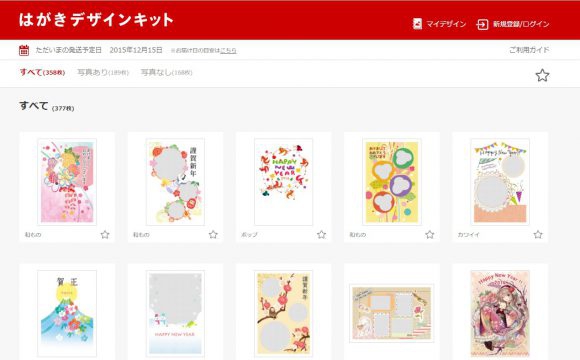Click the カワイイ category label
The width and height of the screenshot is (580, 360).
(468, 235)
